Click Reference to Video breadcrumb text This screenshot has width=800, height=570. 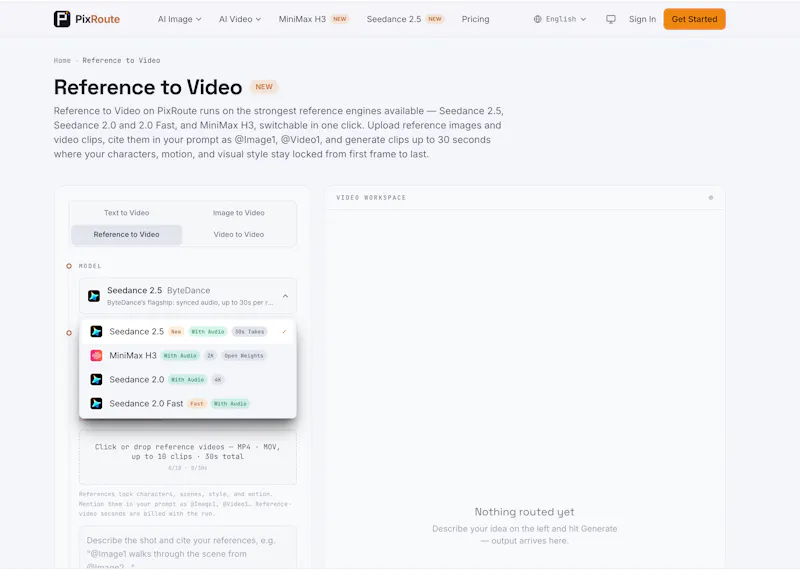click(121, 60)
